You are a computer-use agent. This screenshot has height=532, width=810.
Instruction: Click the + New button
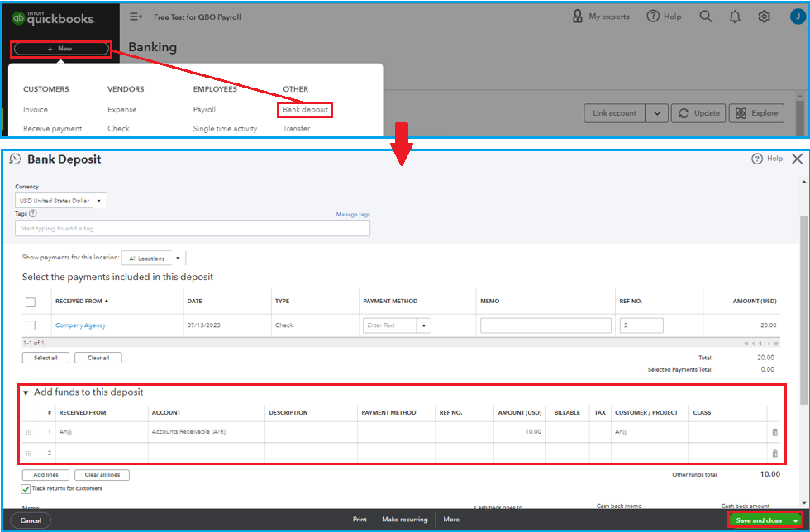click(61, 49)
